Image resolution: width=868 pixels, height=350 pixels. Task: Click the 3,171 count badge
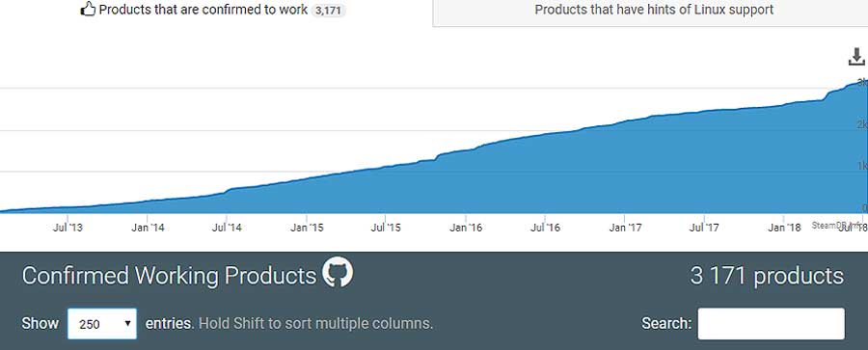click(328, 11)
